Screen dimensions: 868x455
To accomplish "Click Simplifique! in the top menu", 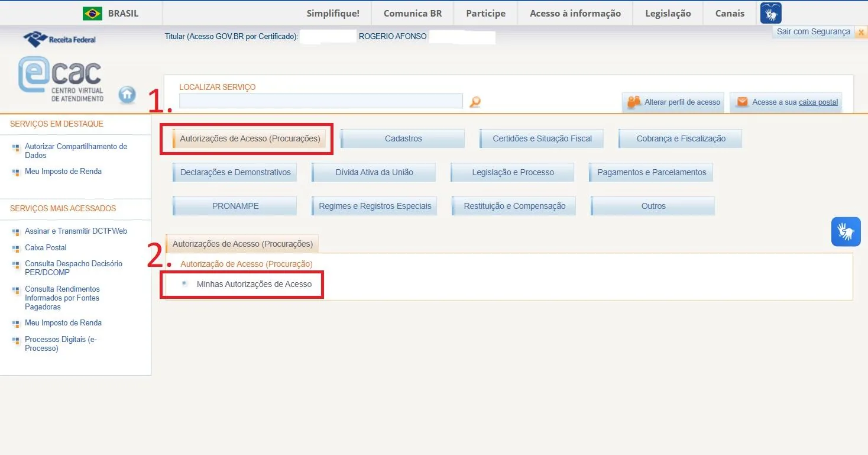I will pyautogui.click(x=333, y=13).
